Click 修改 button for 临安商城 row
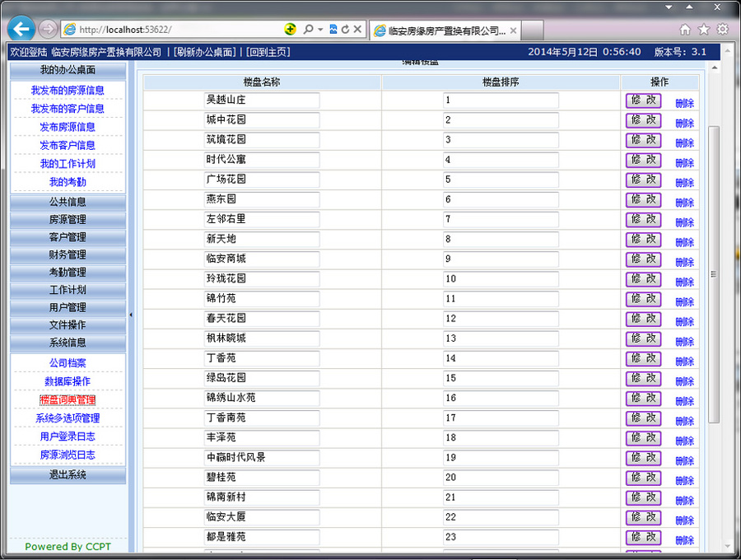This screenshot has width=741, height=560. (x=643, y=259)
